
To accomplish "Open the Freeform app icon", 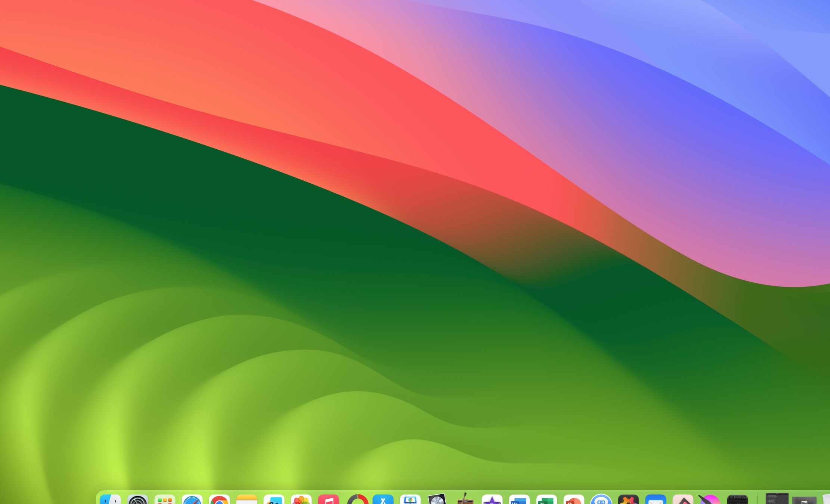I will pos(274,500).
